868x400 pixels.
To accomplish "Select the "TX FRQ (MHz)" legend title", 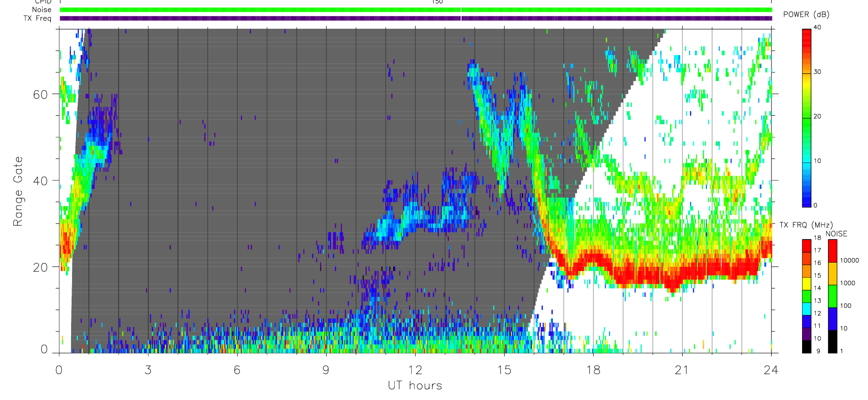I will pyautogui.click(x=806, y=225).
